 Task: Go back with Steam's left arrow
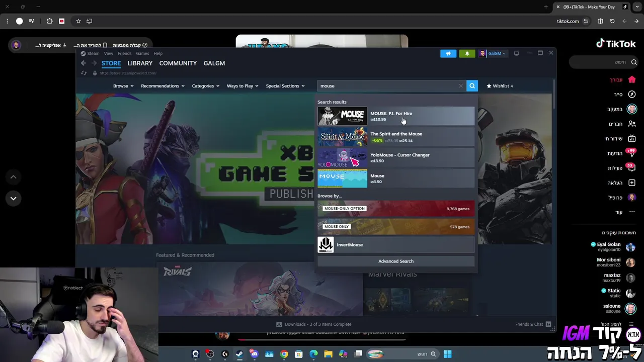tap(84, 63)
